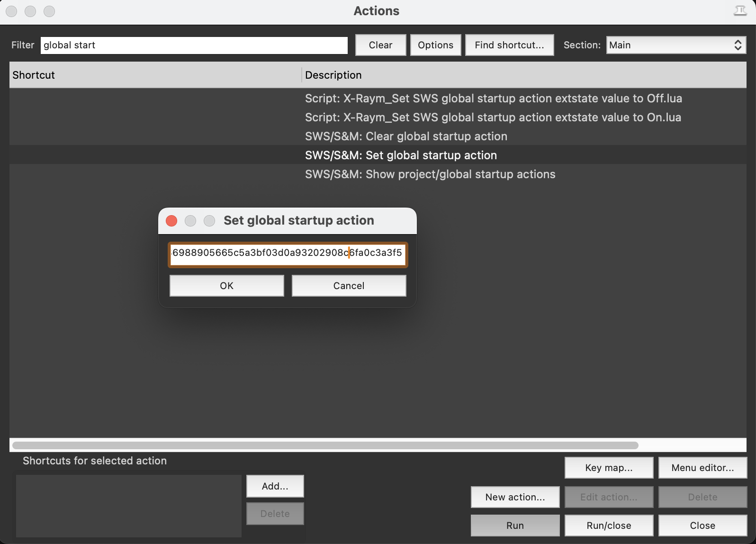Viewport: 756px width, 544px height.
Task: Click the Shortcut column header
Action: 155,75
